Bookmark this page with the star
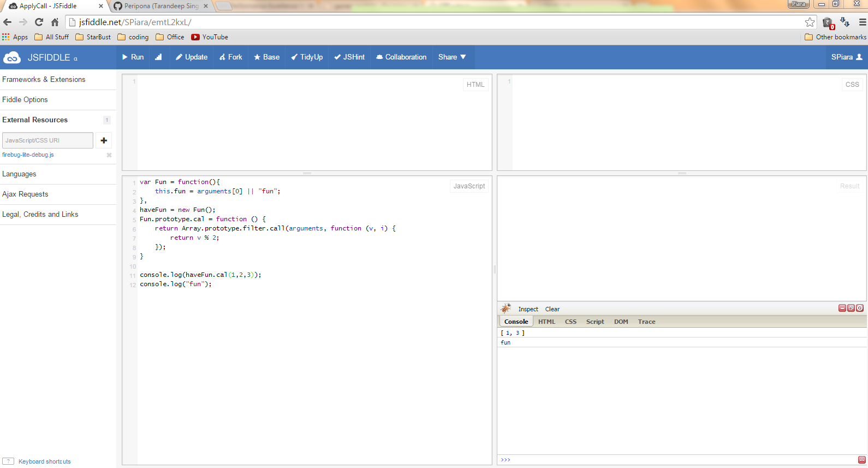The height and width of the screenshot is (468, 868). pos(810,22)
